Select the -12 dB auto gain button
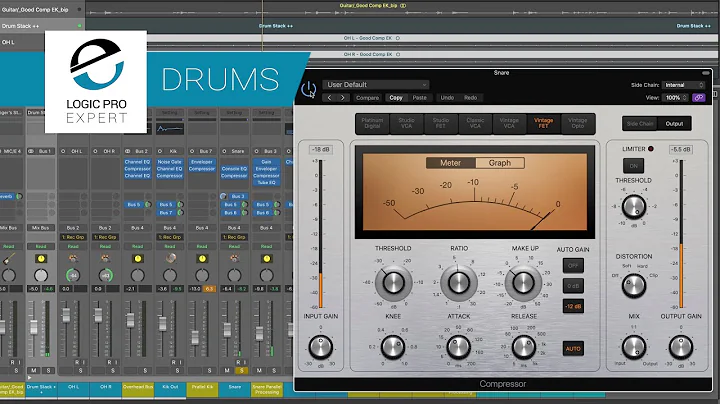The image size is (720, 404). point(573,306)
